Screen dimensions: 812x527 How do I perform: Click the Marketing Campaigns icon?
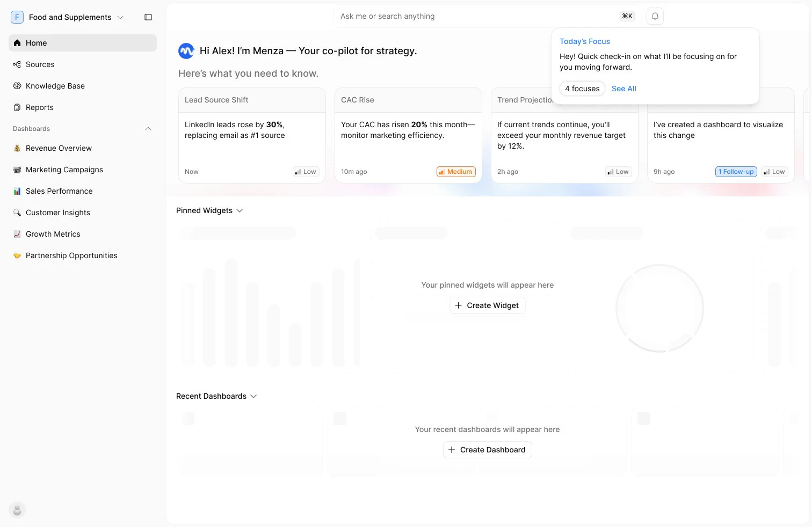(17, 170)
